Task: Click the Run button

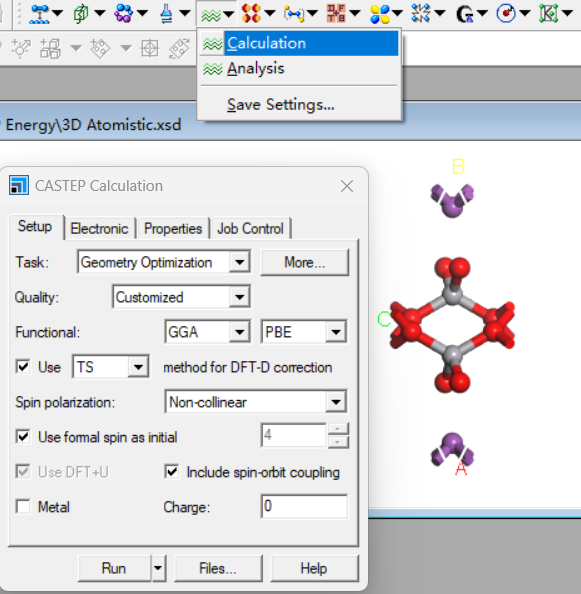Action: pos(114,568)
